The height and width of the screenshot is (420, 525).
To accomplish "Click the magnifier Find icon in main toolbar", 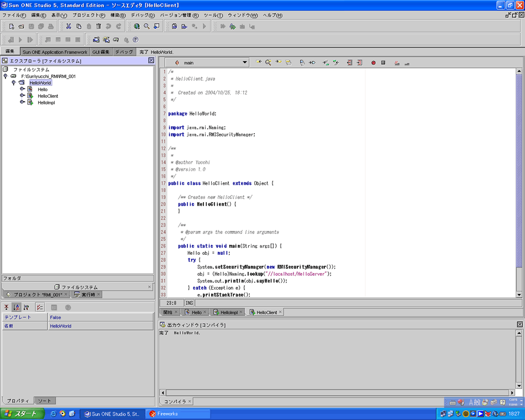I will [x=146, y=26].
